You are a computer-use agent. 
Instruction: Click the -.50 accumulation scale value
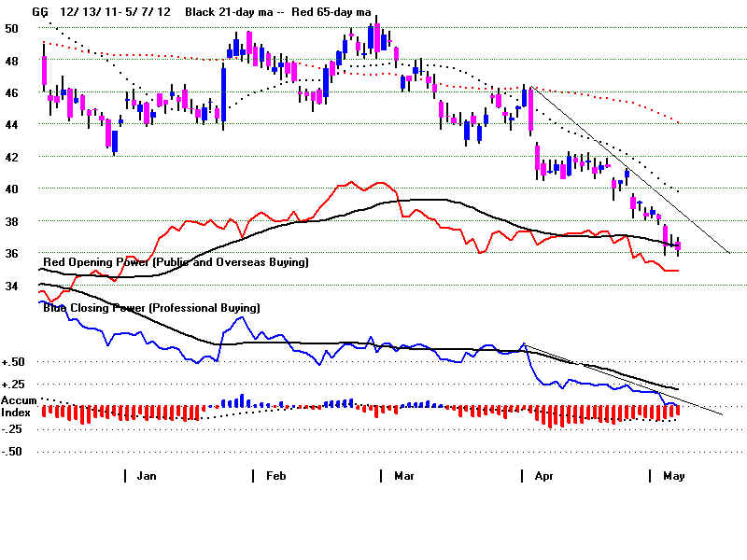coord(13,452)
